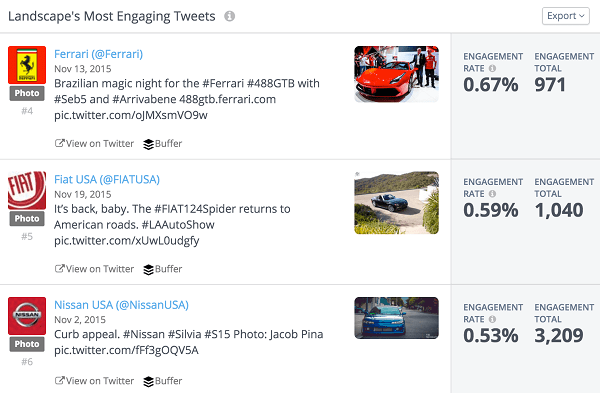Open Fiat USA (@FIATUSA) profile link
600x393 pixels.
107,179
